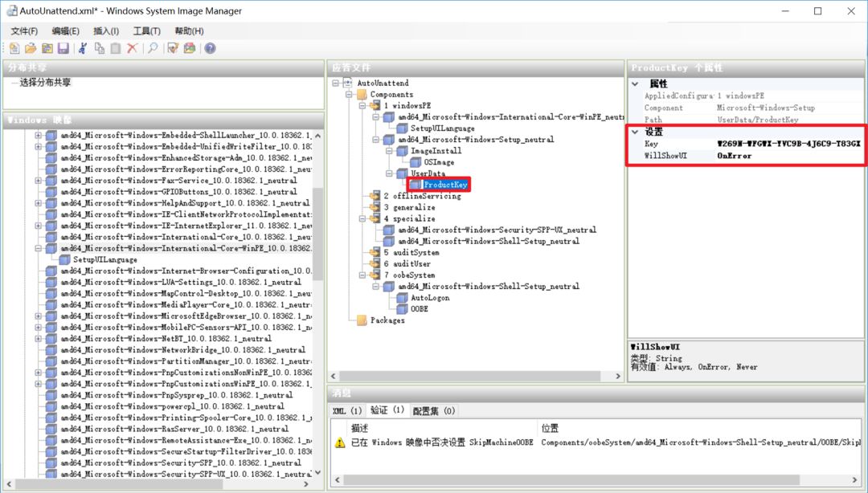Select amd64_Microsoft-Windows-Security-SPP-UX_neutral under specialize
The height and width of the screenshot is (493, 868).
coord(497,230)
